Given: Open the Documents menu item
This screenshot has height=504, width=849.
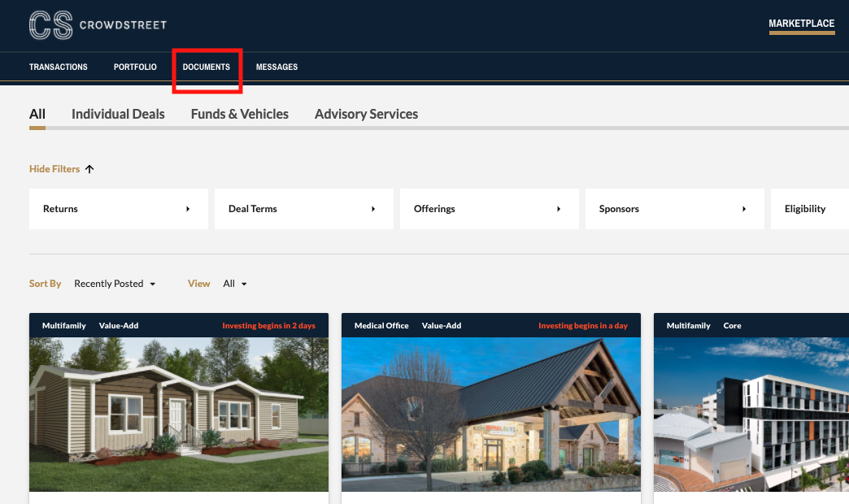Looking at the screenshot, I should pyautogui.click(x=207, y=67).
